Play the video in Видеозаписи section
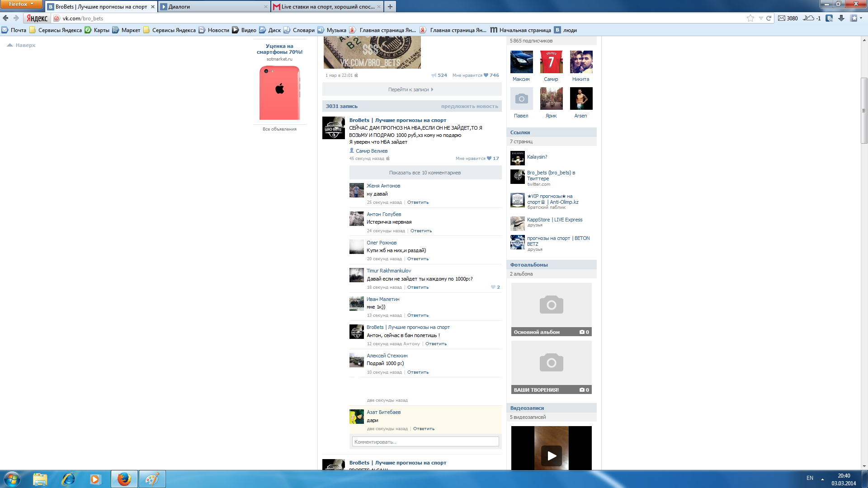Image resolution: width=868 pixels, height=488 pixels. tap(552, 455)
